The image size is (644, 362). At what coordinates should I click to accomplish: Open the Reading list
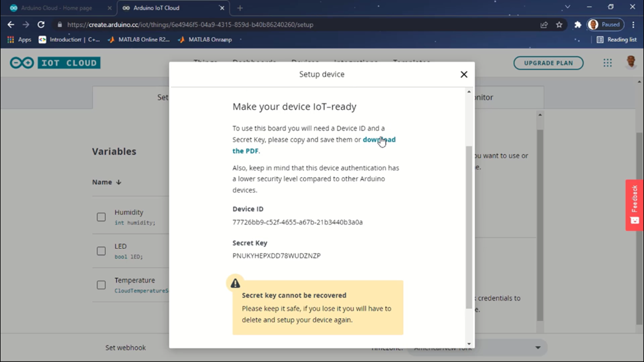[616, 40]
